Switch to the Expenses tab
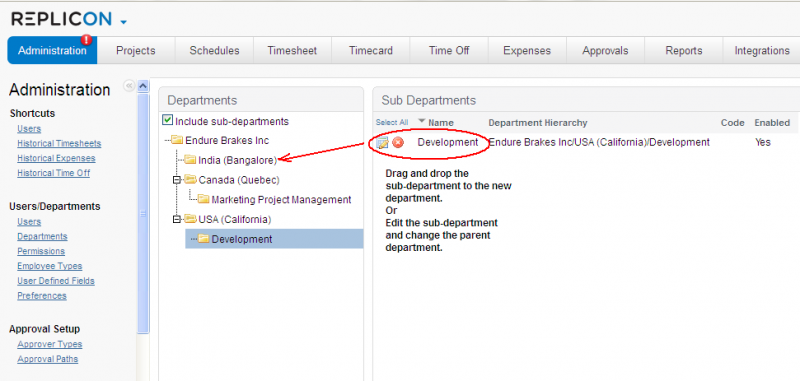Viewport: 800px width, 381px height. (x=527, y=50)
